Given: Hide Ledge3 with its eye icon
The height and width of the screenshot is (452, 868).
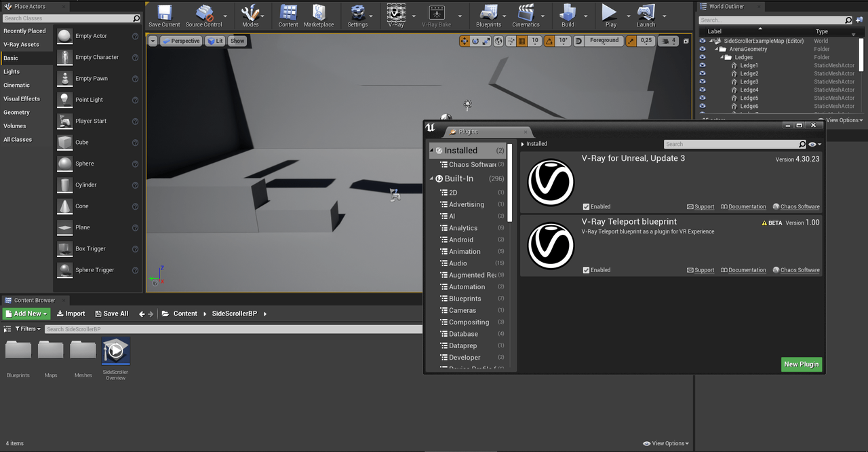Looking at the screenshot, I should pyautogui.click(x=703, y=82).
